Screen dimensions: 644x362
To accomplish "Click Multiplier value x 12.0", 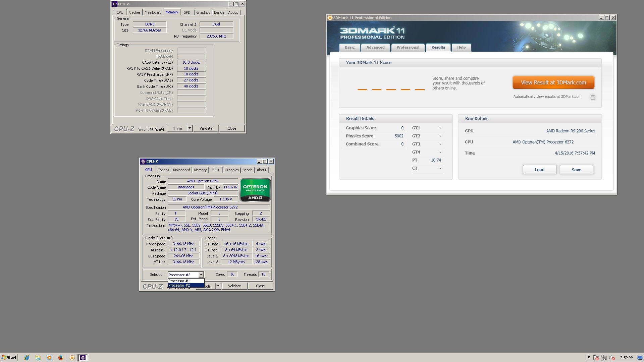I will click(183, 250).
